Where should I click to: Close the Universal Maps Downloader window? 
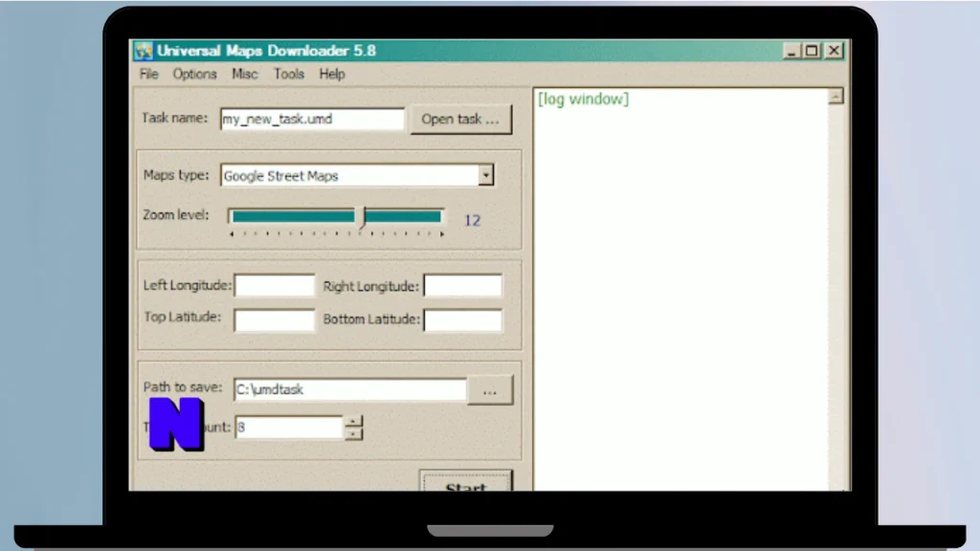click(x=835, y=52)
